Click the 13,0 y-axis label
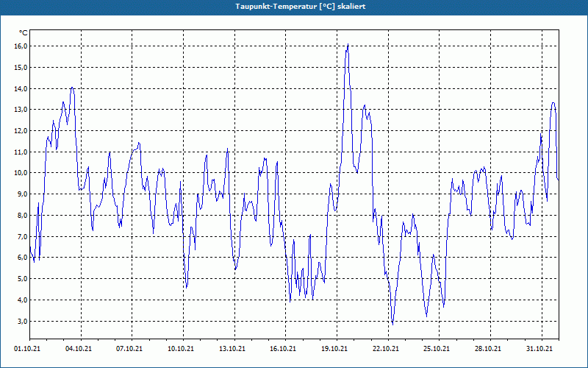This screenshot has width=588, height=368. 21,110
